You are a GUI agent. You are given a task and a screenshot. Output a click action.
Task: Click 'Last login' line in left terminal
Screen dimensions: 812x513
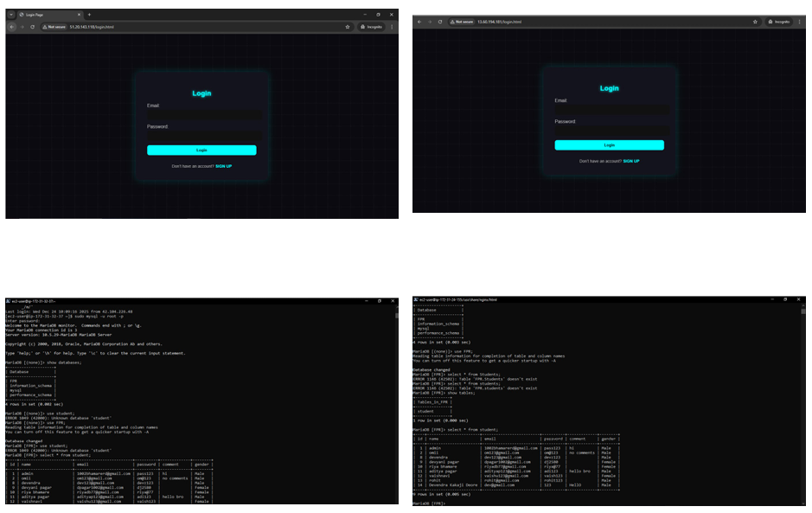pyautogui.click(x=69, y=312)
